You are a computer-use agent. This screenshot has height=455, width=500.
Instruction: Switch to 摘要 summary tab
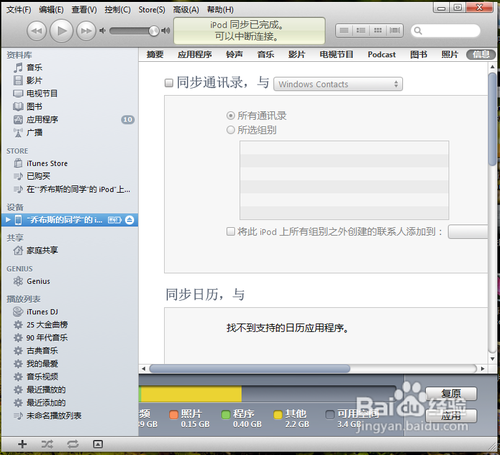click(x=155, y=54)
